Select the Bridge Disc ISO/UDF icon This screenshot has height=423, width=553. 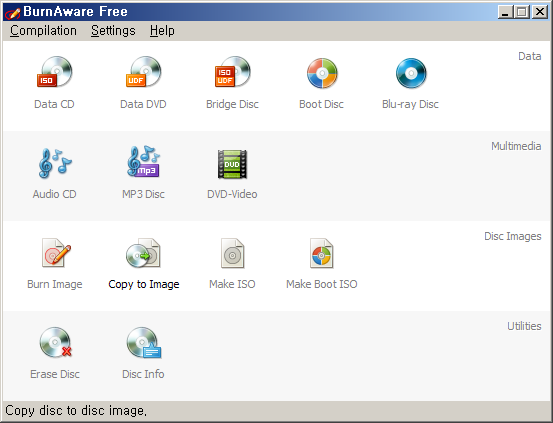232,72
